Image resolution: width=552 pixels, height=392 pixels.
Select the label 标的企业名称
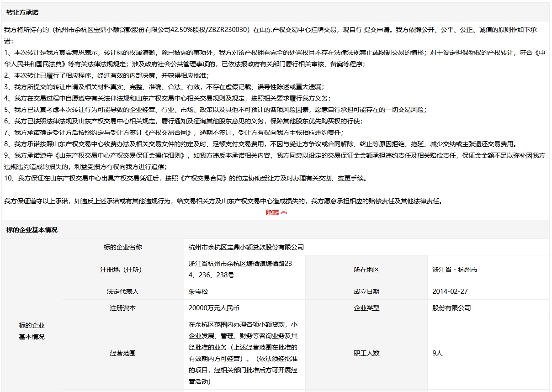pyautogui.click(x=123, y=247)
